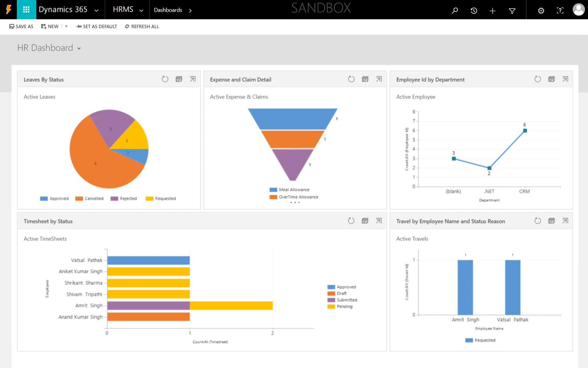
Task: View records for Expense and Claim Detail
Action: (x=365, y=79)
